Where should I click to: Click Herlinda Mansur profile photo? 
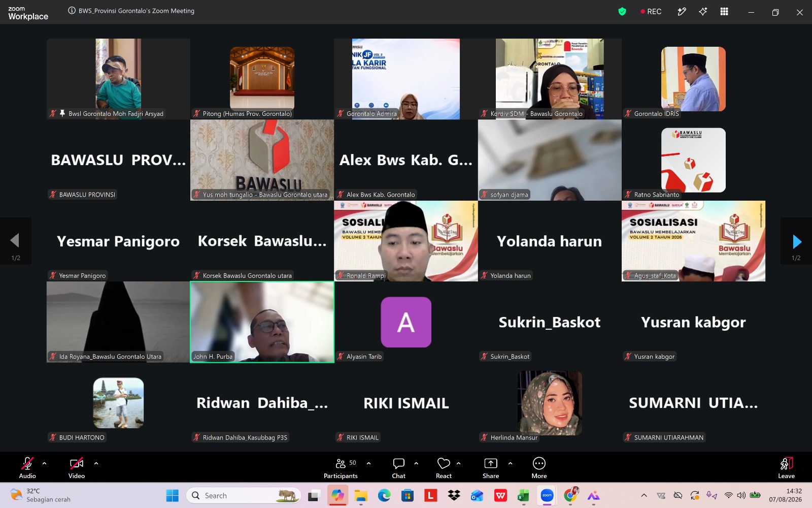point(550,403)
